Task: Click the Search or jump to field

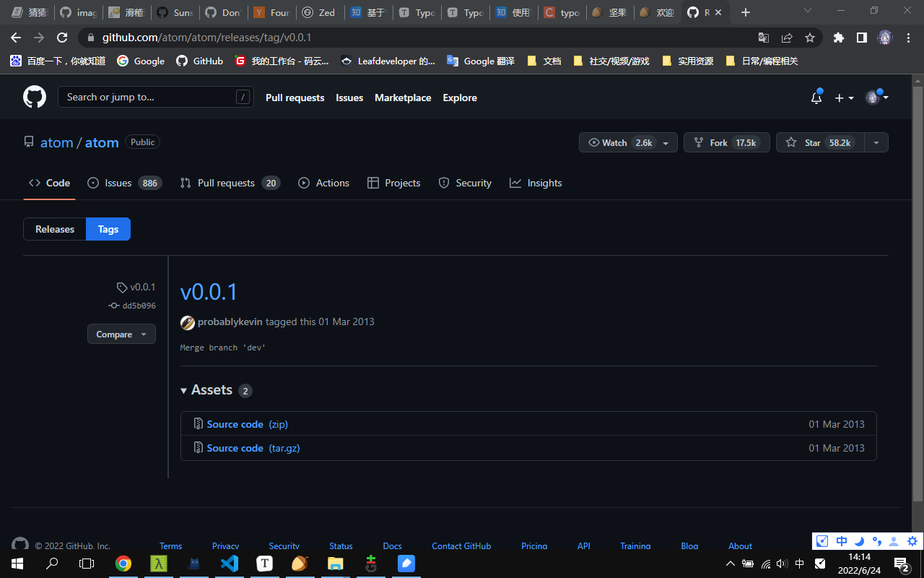Action: click(156, 97)
